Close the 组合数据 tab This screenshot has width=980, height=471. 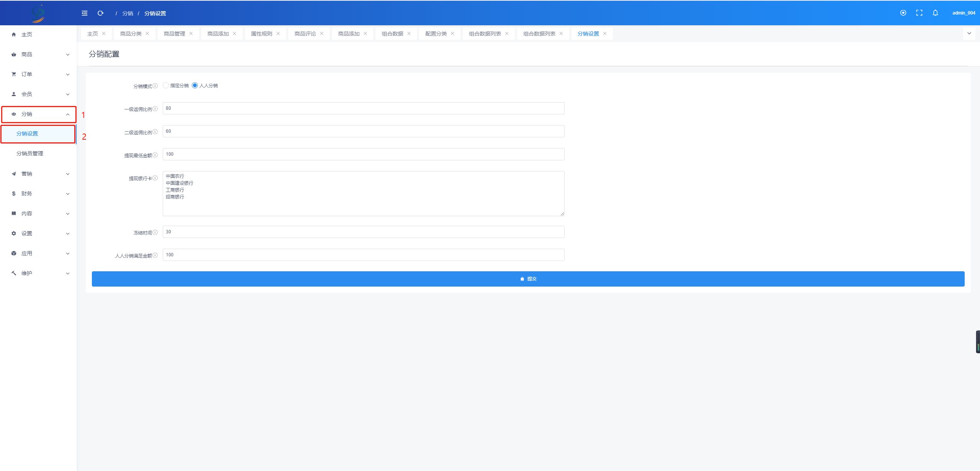tap(409, 34)
